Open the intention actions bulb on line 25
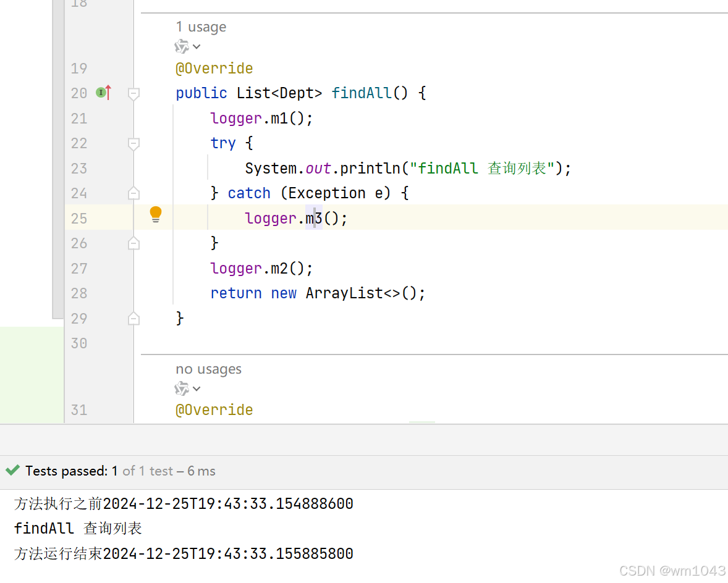728x583 pixels. [x=155, y=214]
